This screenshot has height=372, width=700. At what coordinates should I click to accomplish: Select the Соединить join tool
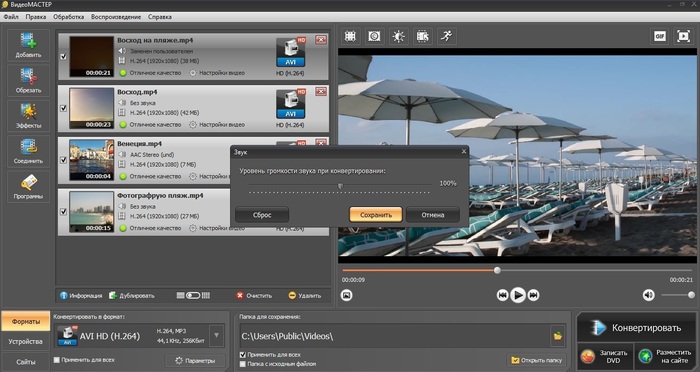tap(28, 151)
